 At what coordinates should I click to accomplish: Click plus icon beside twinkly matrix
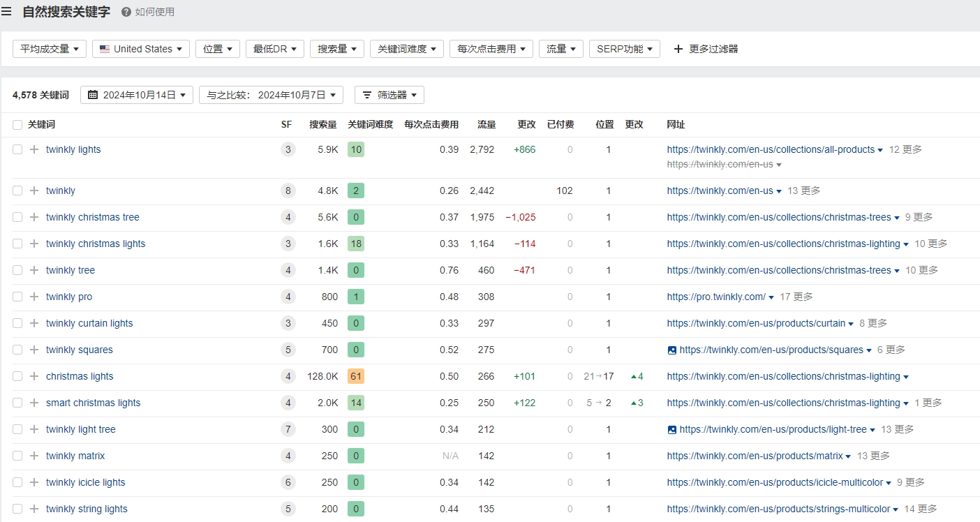click(34, 456)
